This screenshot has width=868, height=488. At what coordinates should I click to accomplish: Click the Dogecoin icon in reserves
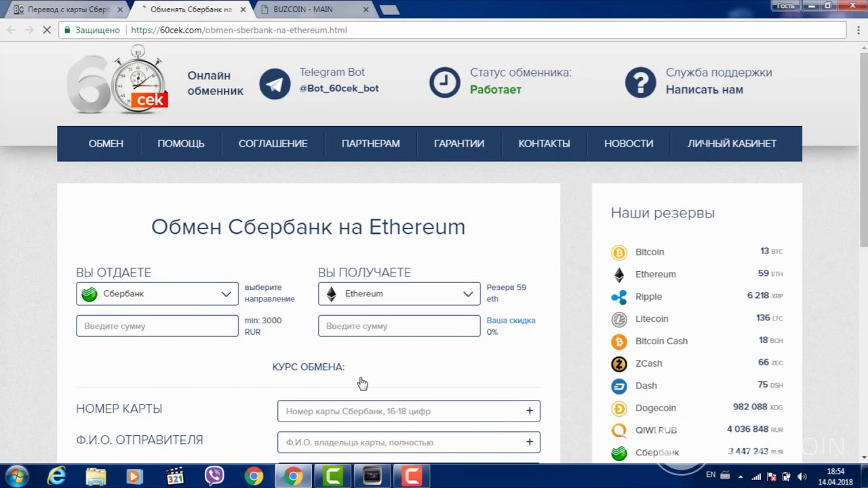pos(619,409)
